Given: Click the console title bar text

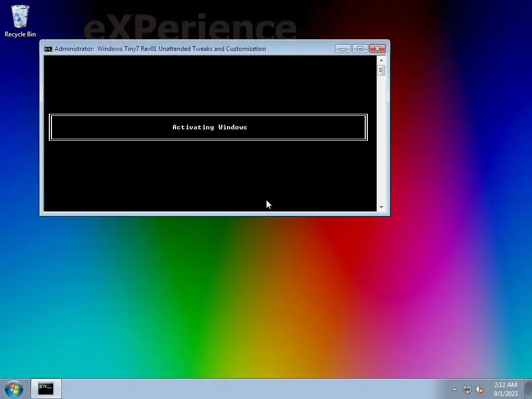Looking at the screenshot, I should [160, 49].
